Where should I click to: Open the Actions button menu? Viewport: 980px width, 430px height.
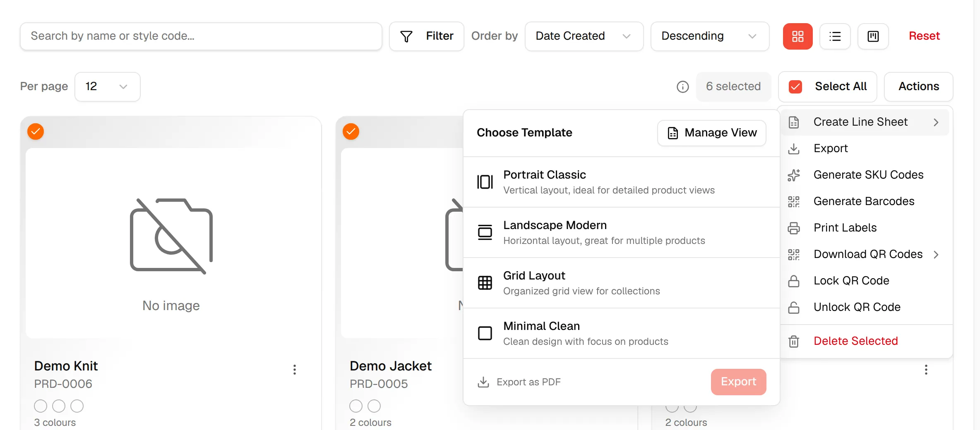918,87
